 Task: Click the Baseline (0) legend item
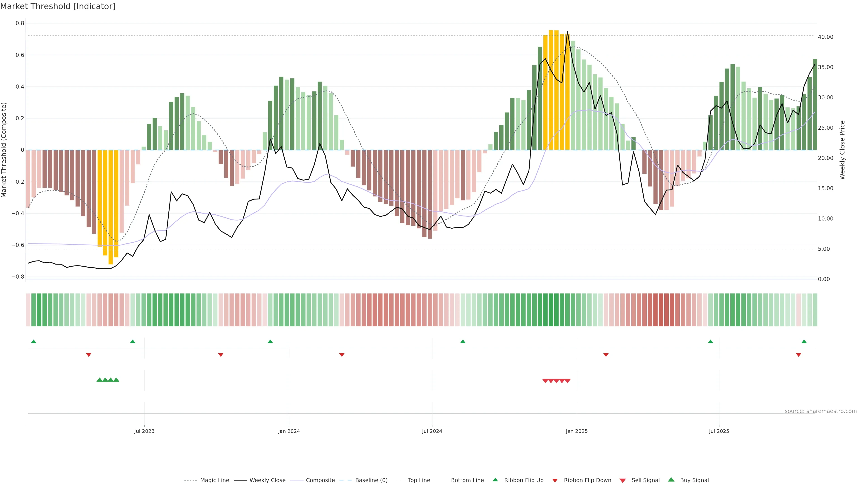pos(371,480)
